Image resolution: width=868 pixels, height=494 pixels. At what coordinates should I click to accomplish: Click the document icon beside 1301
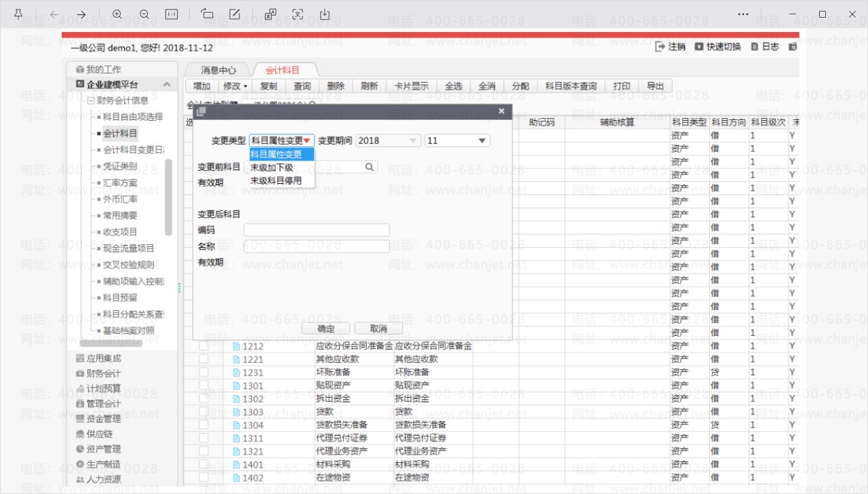pyautogui.click(x=237, y=385)
